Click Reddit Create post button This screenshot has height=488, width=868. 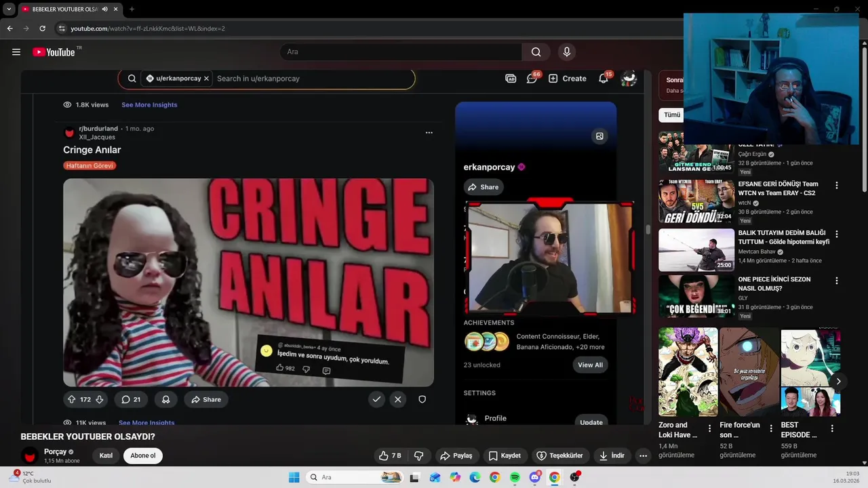coord(568,79)
